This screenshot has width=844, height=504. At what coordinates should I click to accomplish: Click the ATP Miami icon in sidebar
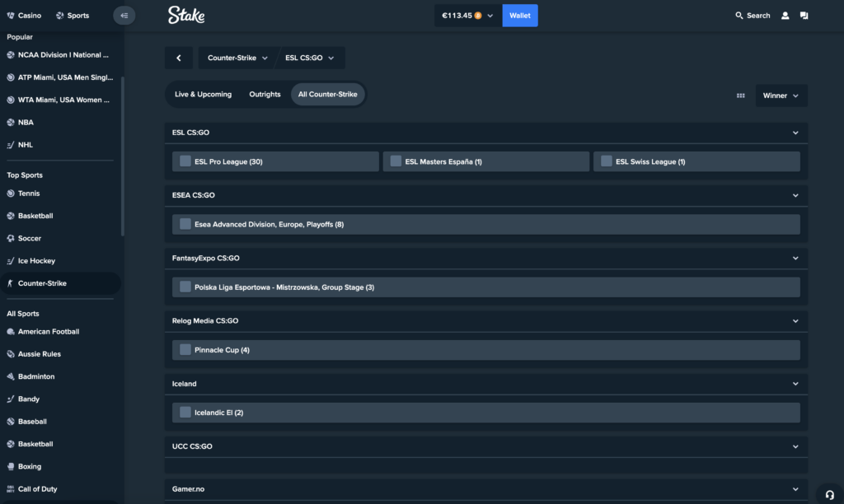coord(10,77)
